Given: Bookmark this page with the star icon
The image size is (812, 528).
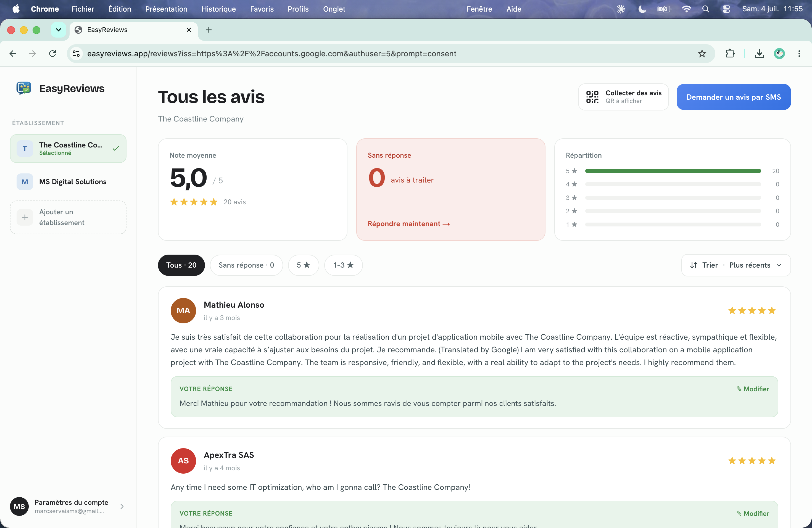Looking at the screenshot, I should (x=702, y=54).
